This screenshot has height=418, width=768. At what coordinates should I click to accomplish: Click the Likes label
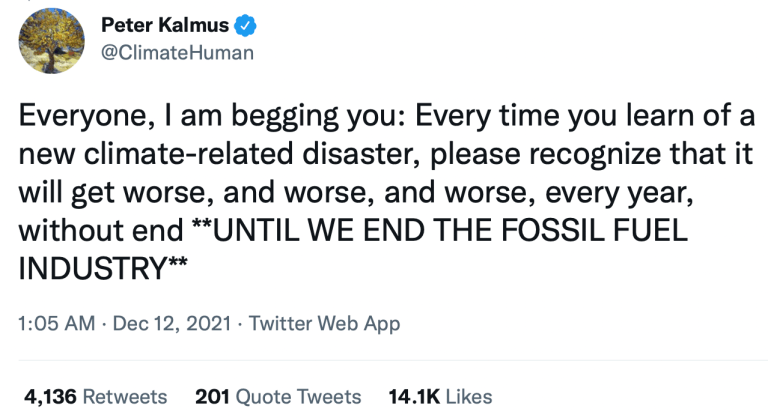[x=468, y=396]
